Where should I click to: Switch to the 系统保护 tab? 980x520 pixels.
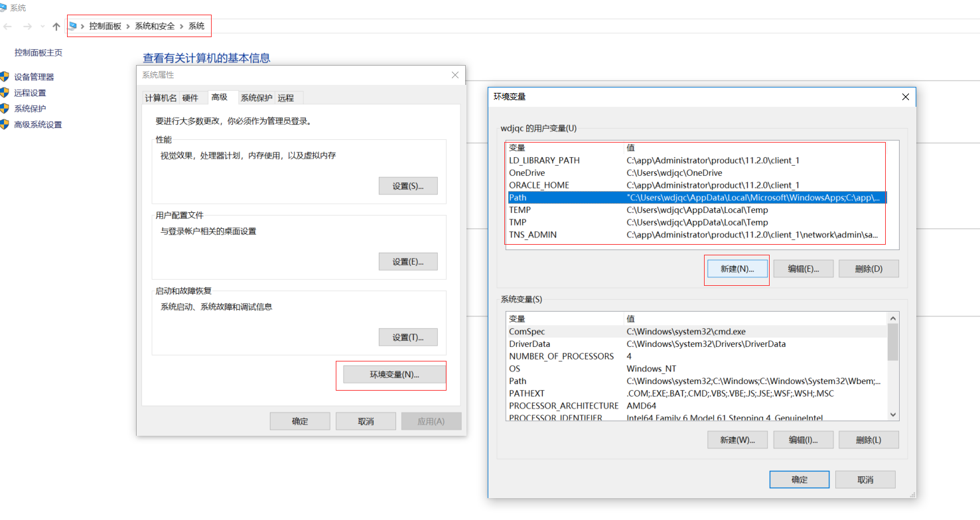click(x=257, y=98)
